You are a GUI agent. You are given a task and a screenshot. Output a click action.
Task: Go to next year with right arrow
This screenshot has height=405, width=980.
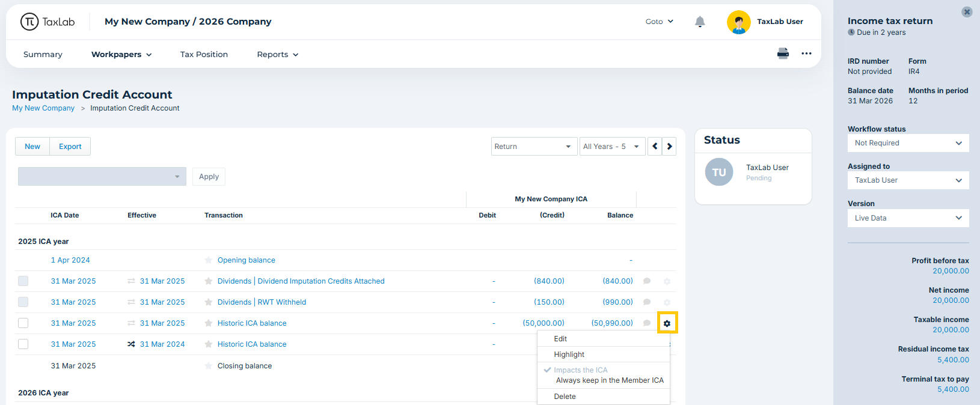[x=669, y=147]
